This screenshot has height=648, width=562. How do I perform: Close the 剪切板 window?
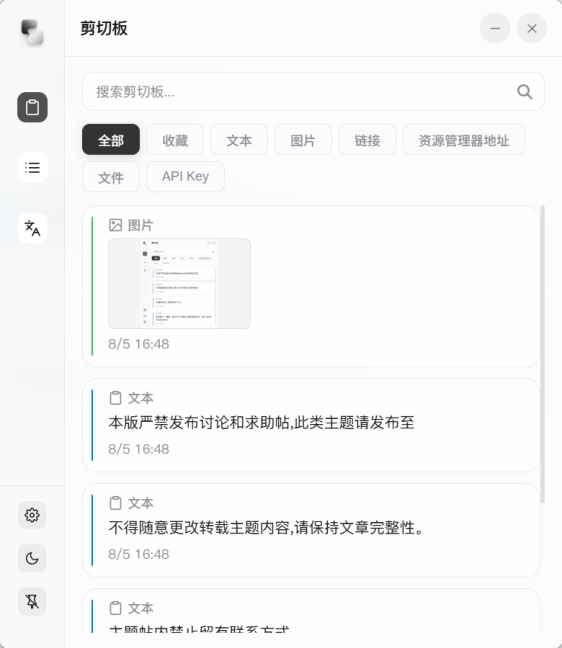532,28
